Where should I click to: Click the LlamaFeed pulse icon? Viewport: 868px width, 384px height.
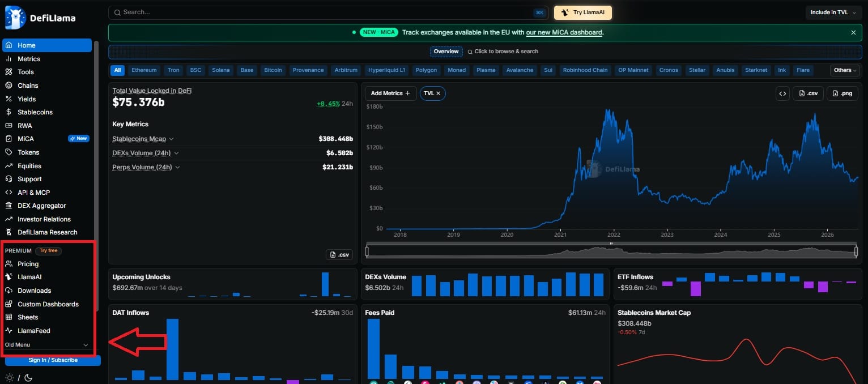8,331
